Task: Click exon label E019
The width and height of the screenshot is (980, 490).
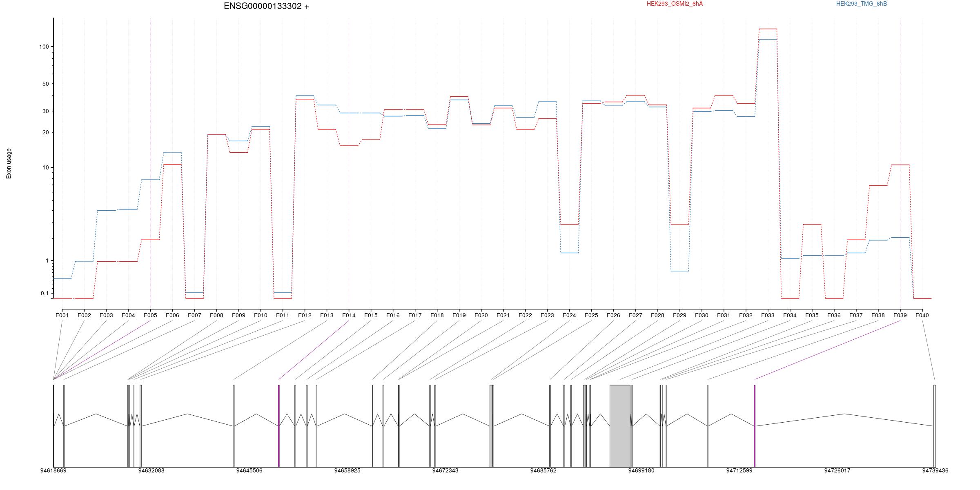Action: tap(459, 315)
